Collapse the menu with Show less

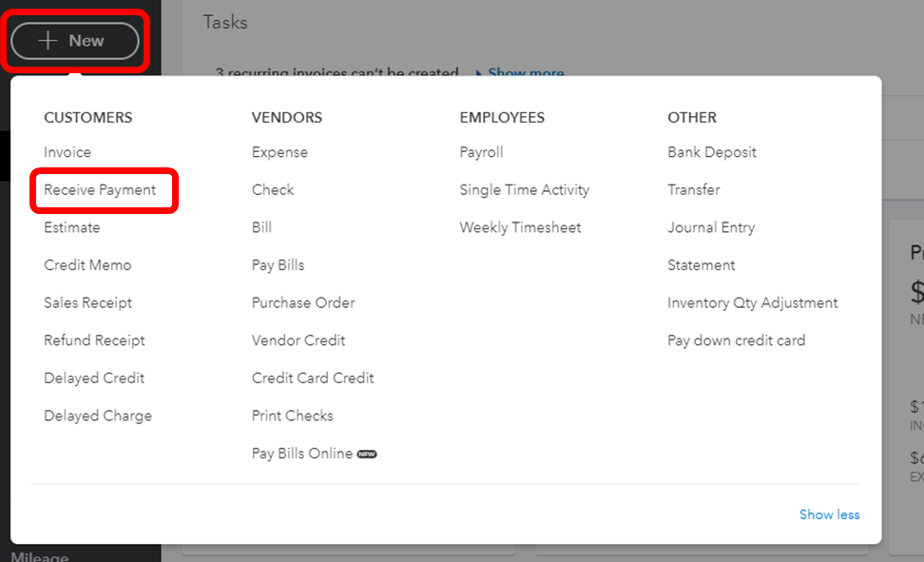point(829,514)
